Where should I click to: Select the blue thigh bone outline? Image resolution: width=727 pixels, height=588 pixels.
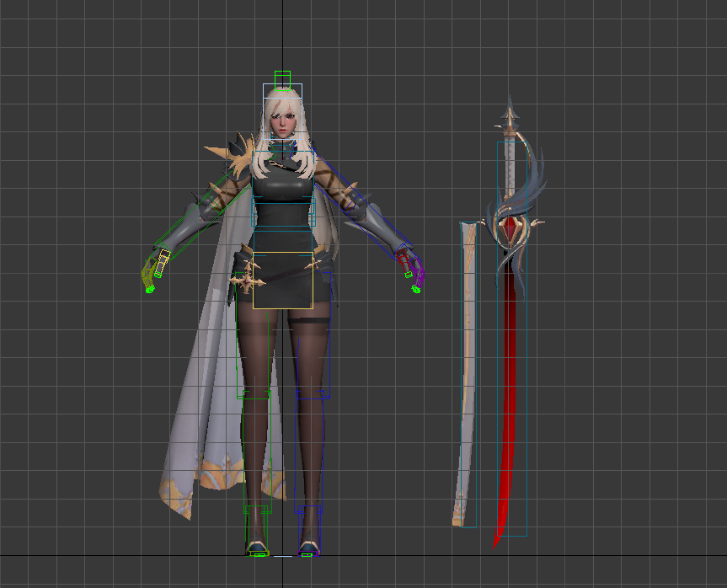click(313, 334)
